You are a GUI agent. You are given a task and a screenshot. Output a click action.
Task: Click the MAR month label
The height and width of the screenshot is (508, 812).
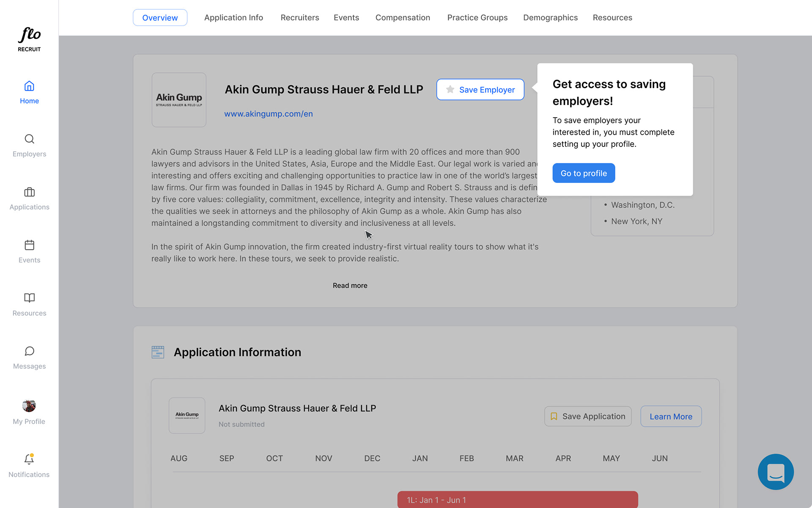pos(515,458)
